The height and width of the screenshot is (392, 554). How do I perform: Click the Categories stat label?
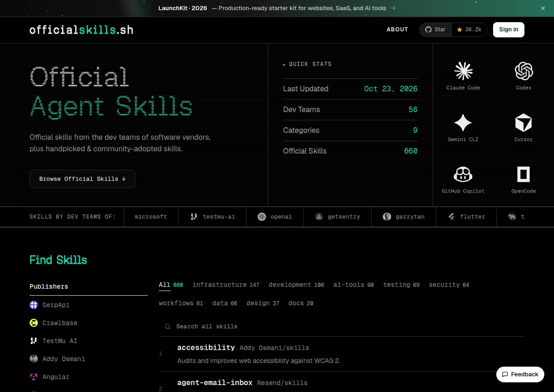point(301,131)
